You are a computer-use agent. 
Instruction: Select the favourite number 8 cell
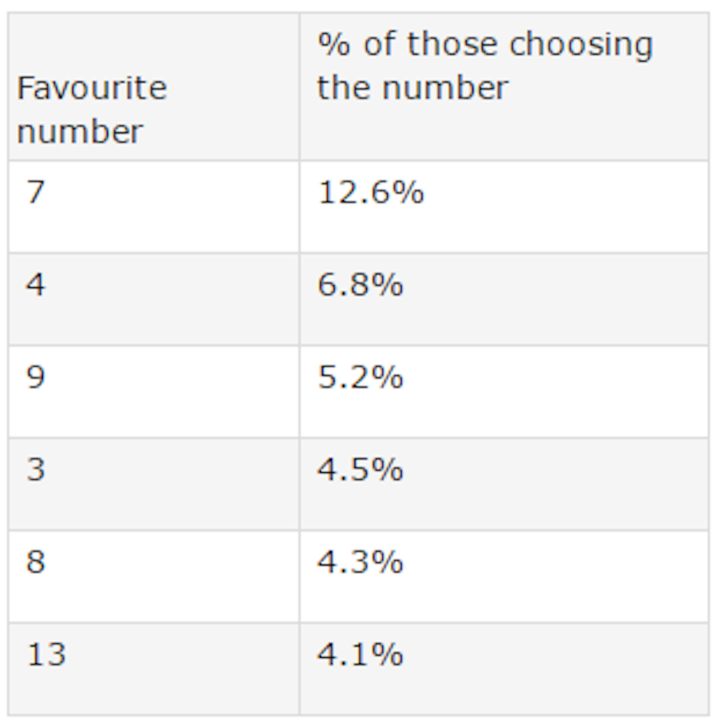coord(36,562)
